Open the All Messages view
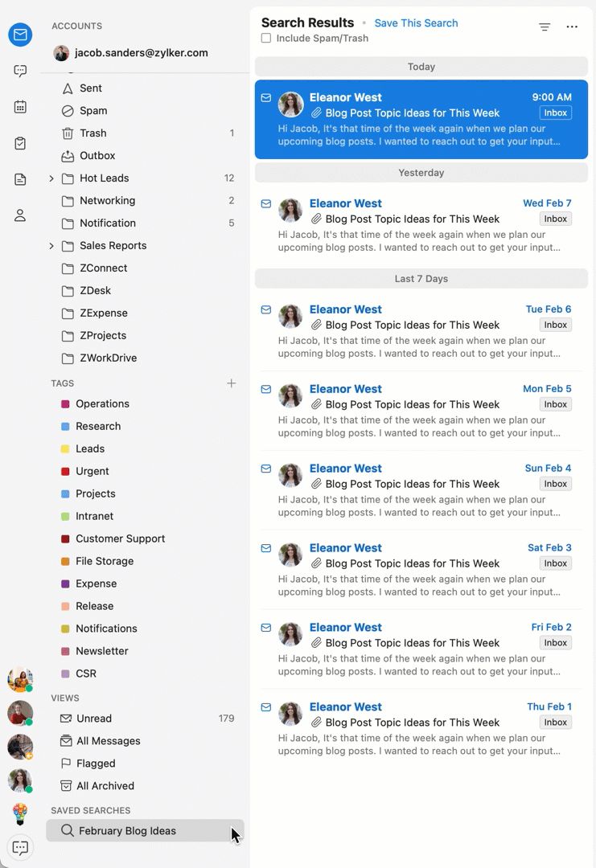 tap(145, 741)
